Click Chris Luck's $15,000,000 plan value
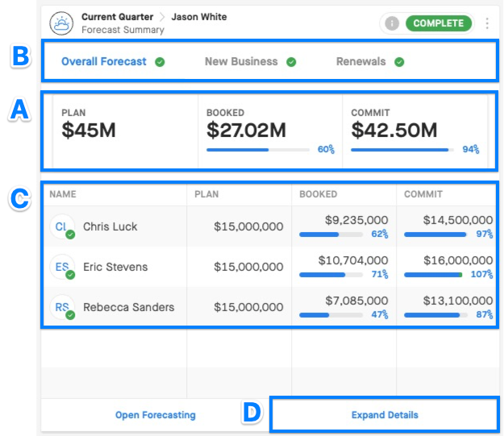This screenshot has height=436, width=504. coord(248,226)
